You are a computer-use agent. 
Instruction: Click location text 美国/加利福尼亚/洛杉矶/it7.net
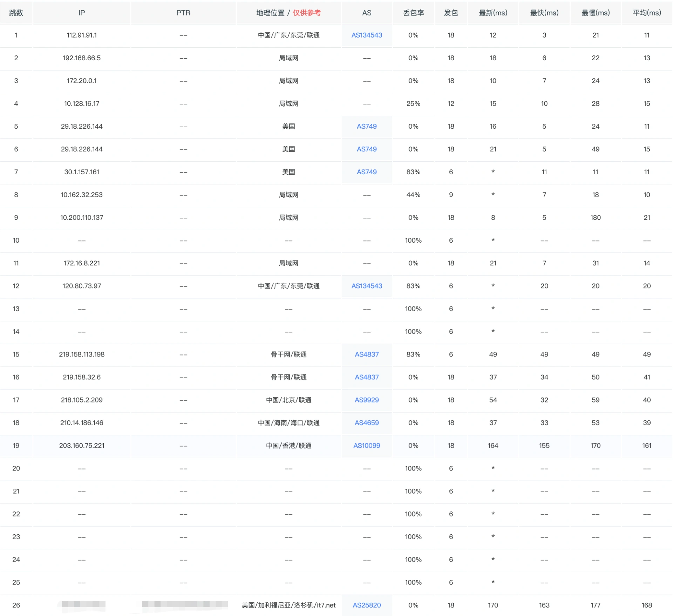[x=288, y=605]
